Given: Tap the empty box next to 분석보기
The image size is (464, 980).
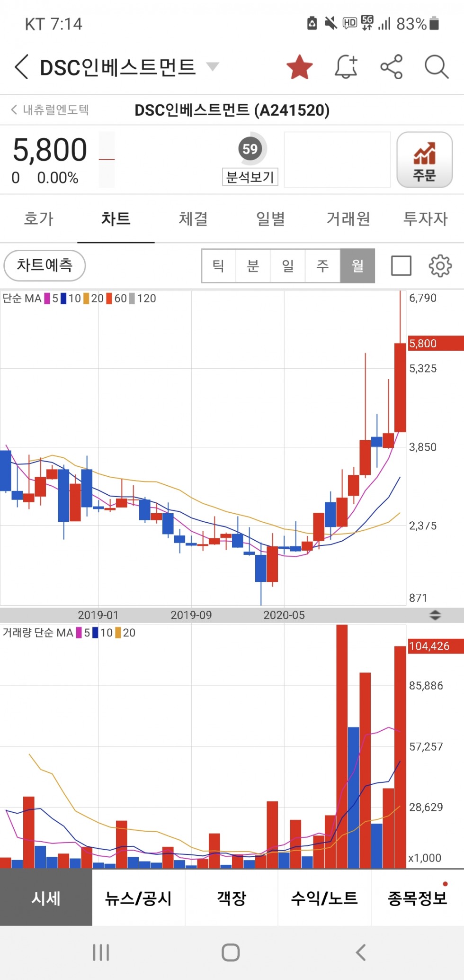Looking at the screenshot, I should click(337, 159).
